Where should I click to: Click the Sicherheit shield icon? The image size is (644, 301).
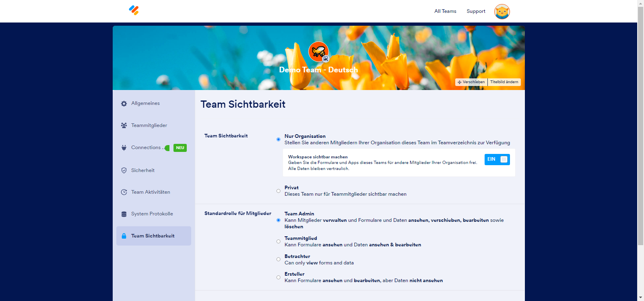pos(124,170)
